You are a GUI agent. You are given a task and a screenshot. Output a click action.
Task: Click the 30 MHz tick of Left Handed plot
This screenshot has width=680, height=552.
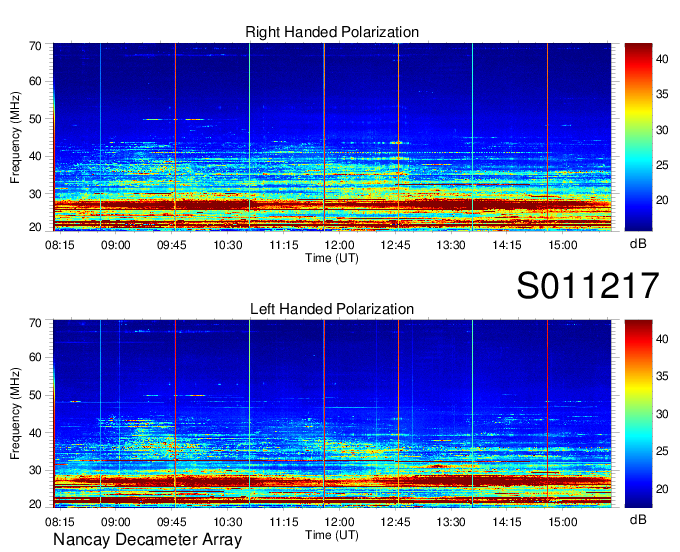[x=36, y=470]
